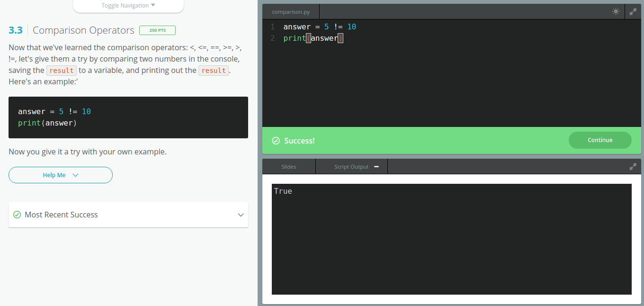Expand the Most Recent Success section
The width and height of the screenshot is (644, 306).
[241, 215]
